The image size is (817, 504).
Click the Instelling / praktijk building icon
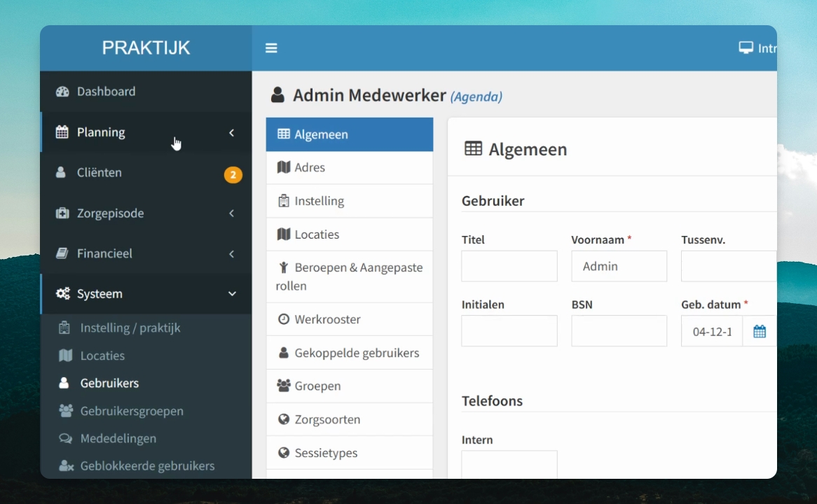64,328
